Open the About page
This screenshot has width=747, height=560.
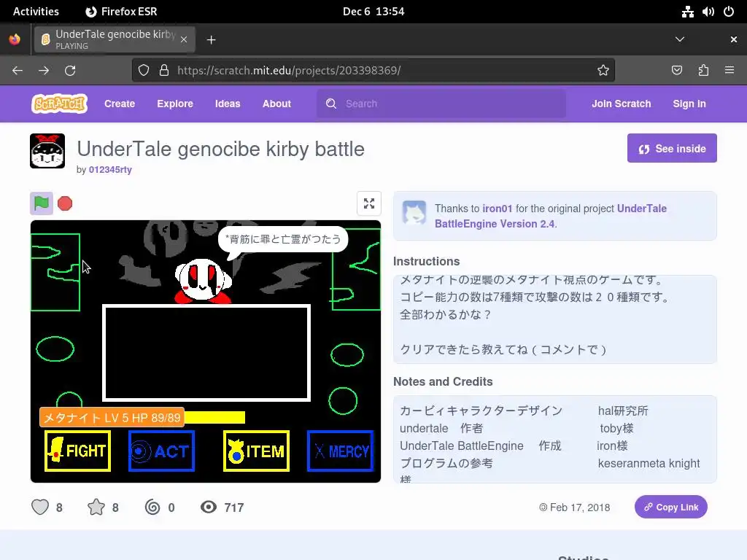(276, 104)
